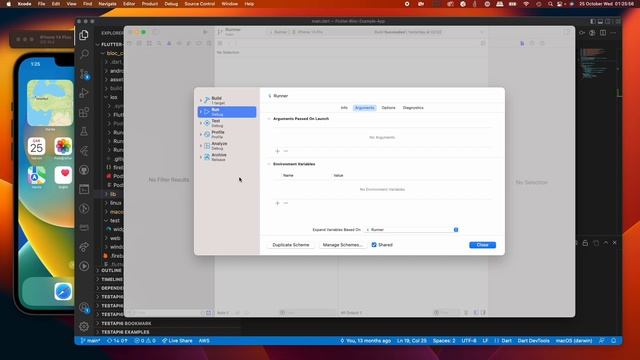Image resolution: width=640 pixels, height=360 pixels.
Task: Open VS Code Accounts icon
Action: click(84, 307)
